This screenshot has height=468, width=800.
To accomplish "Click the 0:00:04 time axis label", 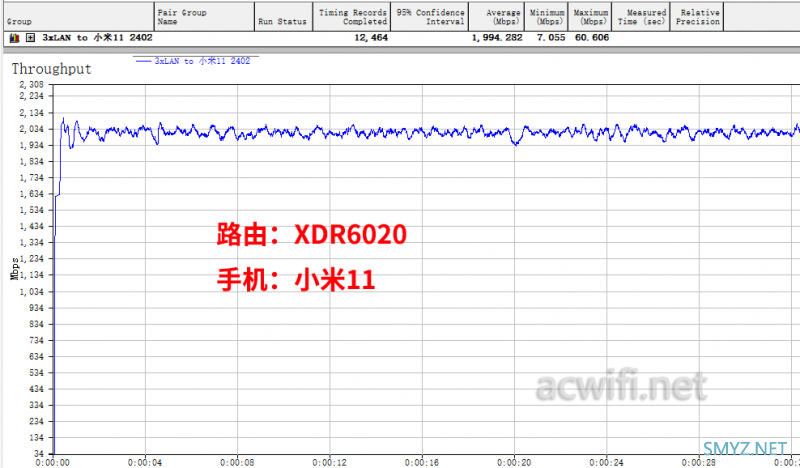I will pyautogui.click(x=145, y=463).
